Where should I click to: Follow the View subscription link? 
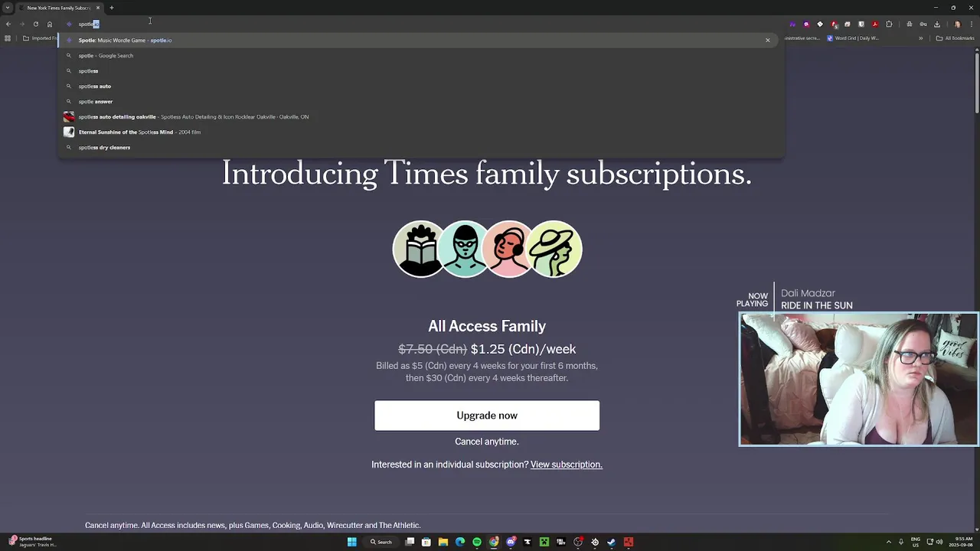567,465
